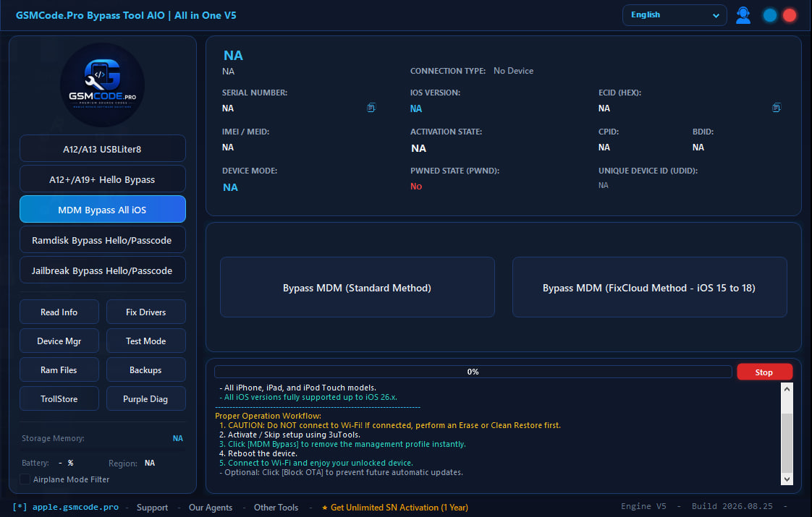Open the Backups button
Image resolution: width=812 pixels, height=517 pixels.
(x=146, y=370)
